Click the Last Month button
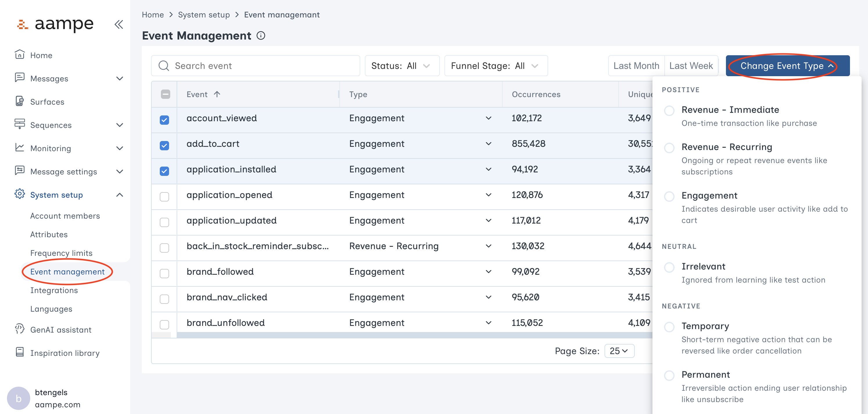The image size is (868, 414). point(636,66)
